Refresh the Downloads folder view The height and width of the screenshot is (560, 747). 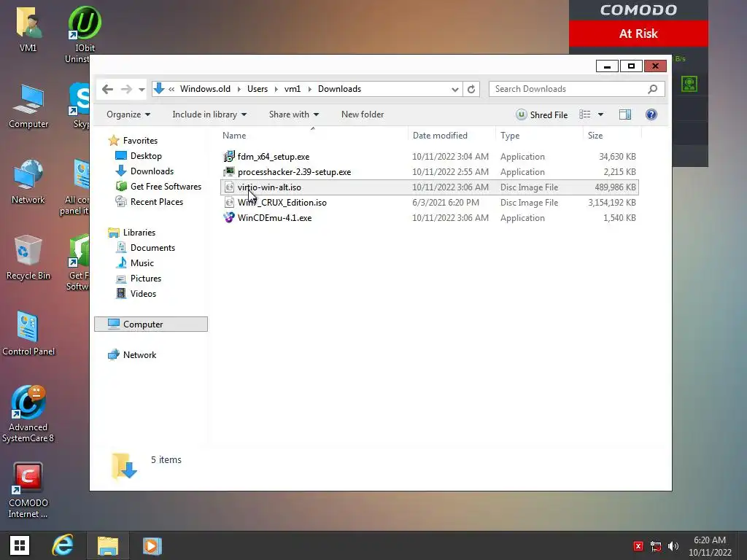471,89
